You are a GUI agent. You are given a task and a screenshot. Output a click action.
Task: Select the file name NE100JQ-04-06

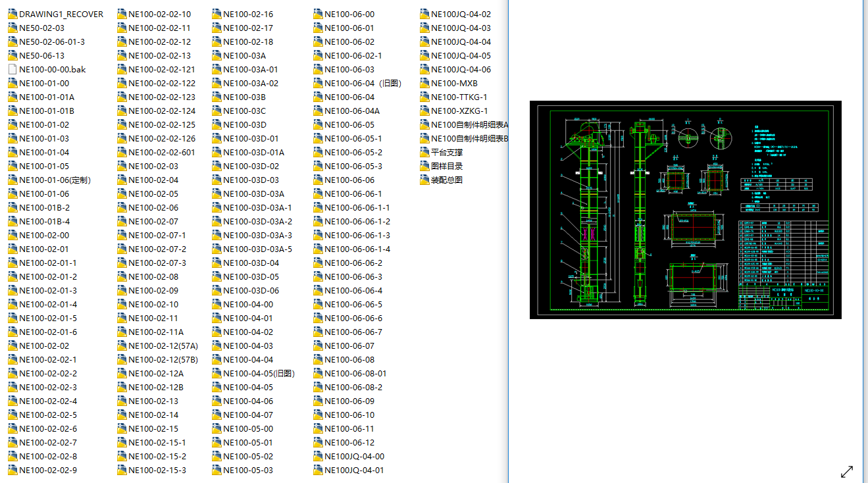pos(461,69)
